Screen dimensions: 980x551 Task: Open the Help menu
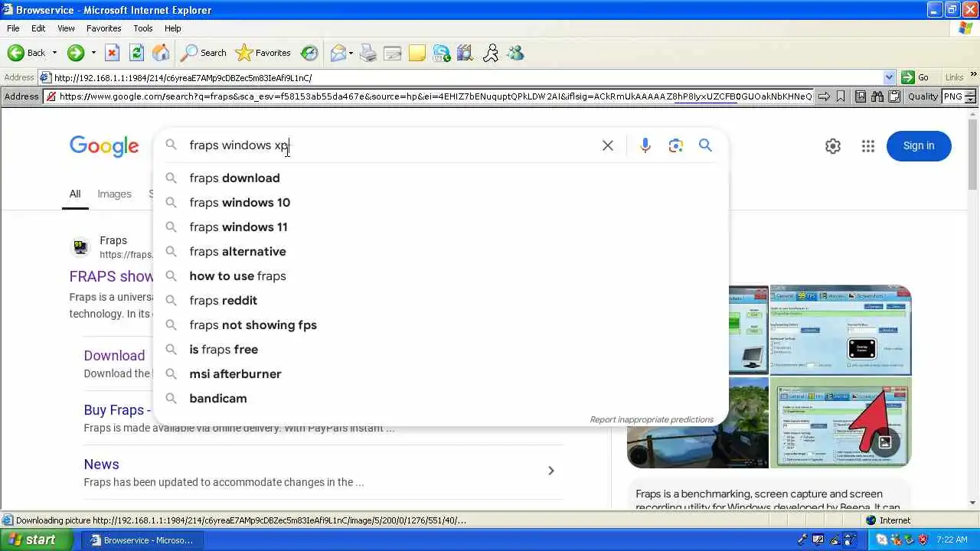(x=173, y=28)
